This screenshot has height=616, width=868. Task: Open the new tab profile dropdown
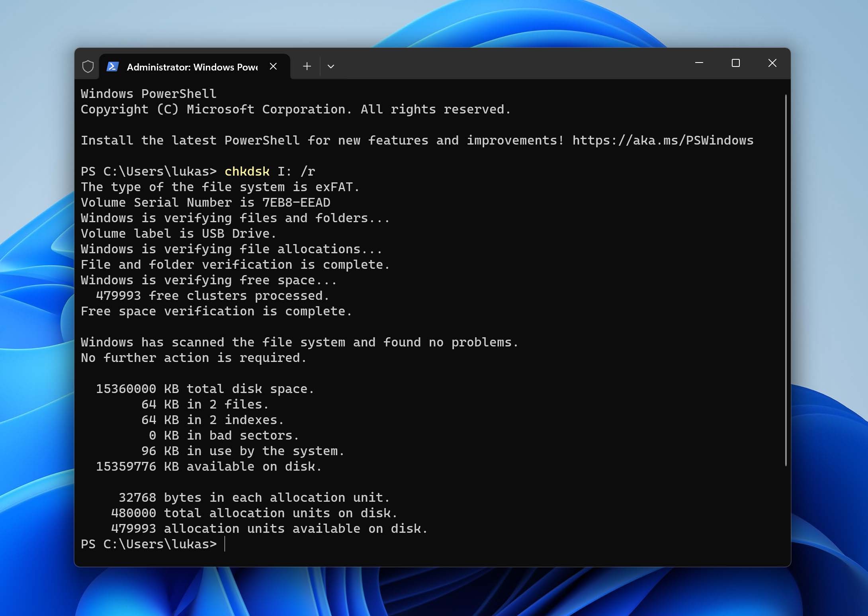pos(331,66)
